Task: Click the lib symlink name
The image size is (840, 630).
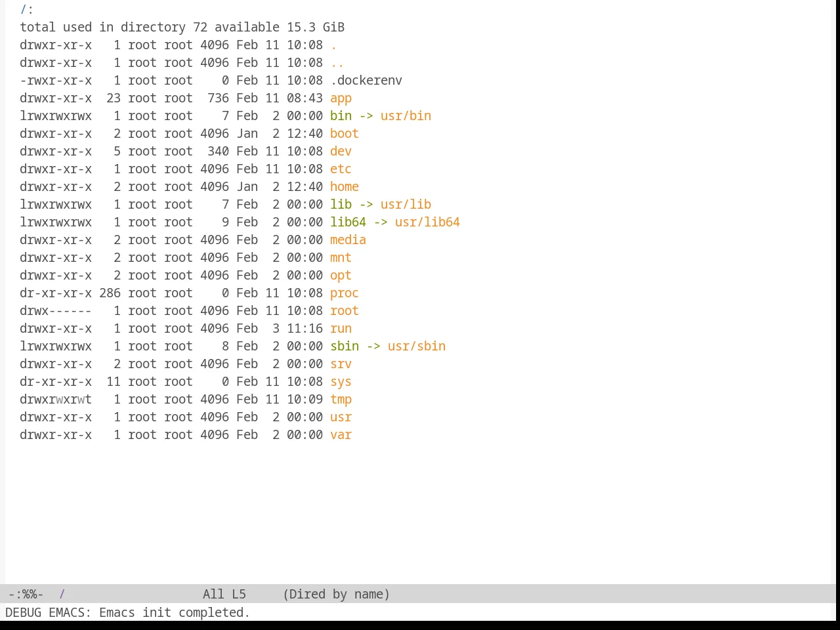Action: 341,205
